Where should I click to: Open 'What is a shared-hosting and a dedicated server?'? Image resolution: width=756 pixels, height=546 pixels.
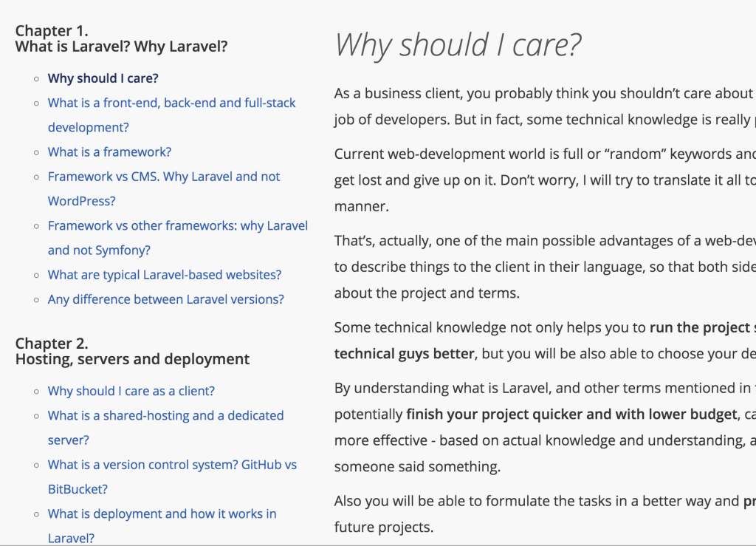[165, 428]
